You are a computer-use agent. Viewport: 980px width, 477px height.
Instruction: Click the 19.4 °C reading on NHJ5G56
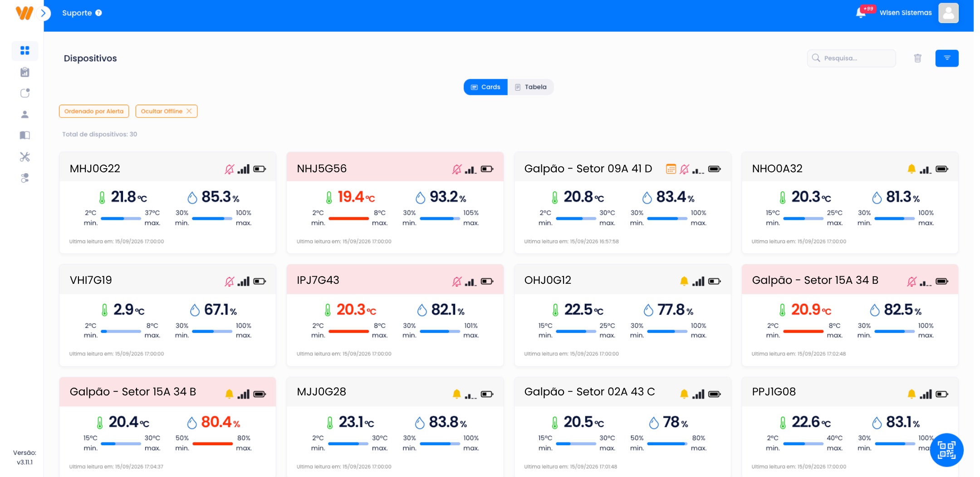[x=356, y=197]
